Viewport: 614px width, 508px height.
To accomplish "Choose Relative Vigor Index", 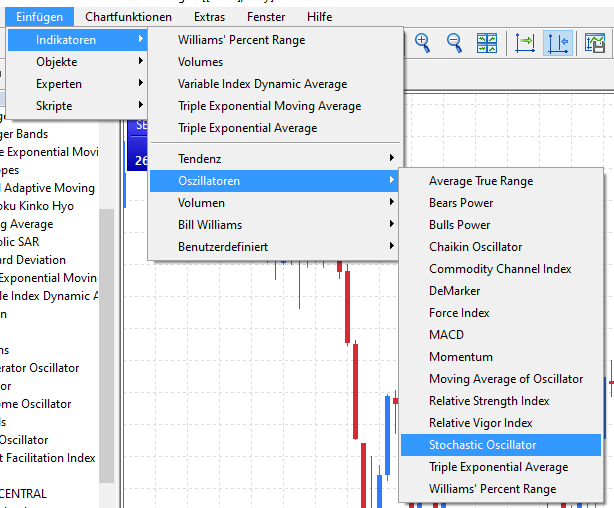I will (x=501, y=423).
